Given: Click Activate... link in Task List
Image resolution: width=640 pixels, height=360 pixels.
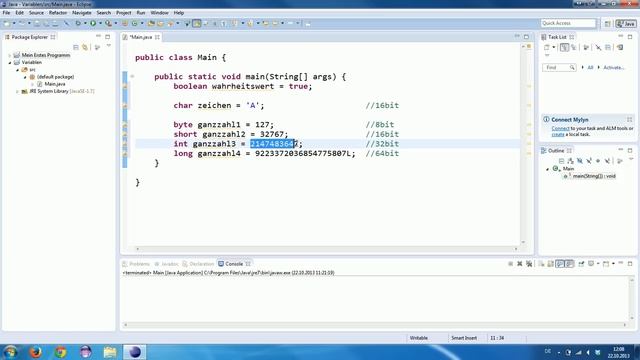Looking at the screenshot, I should click(613, 67).
